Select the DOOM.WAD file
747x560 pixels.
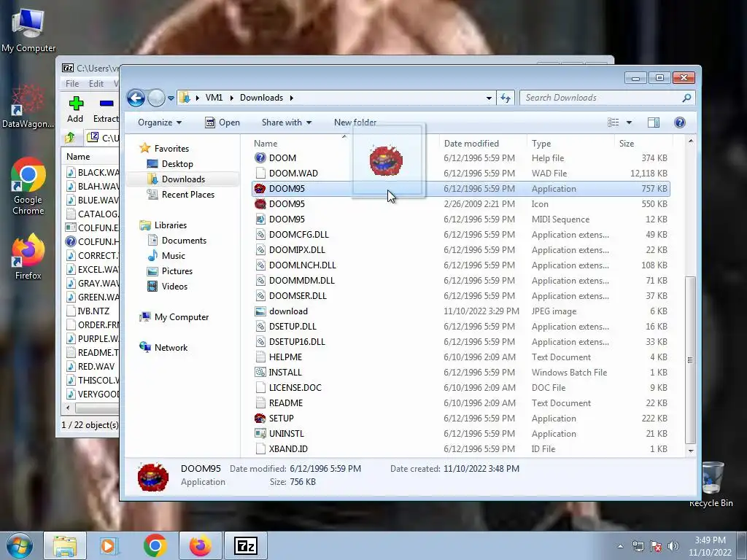point(293,174)
